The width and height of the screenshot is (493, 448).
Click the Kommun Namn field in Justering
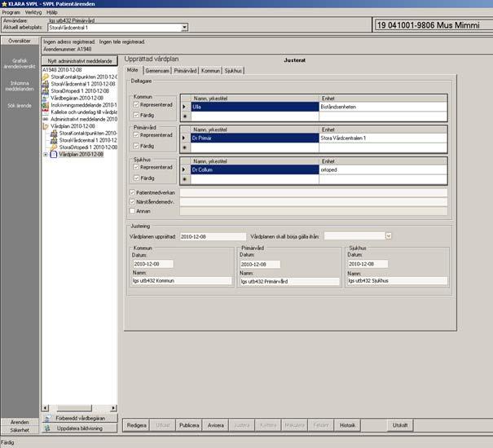coord(182,281)
